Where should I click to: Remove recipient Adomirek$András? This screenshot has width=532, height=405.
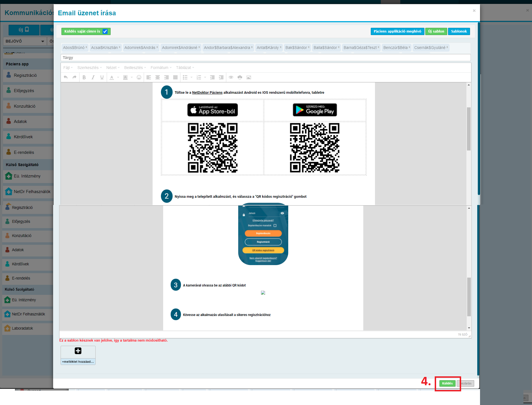point(157,47)
